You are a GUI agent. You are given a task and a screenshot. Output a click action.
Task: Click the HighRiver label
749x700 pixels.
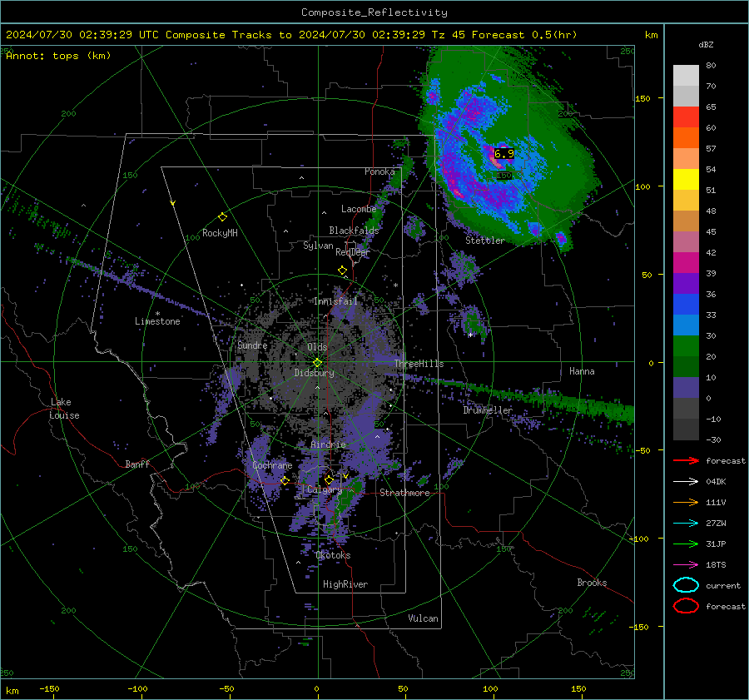[345, 584]
